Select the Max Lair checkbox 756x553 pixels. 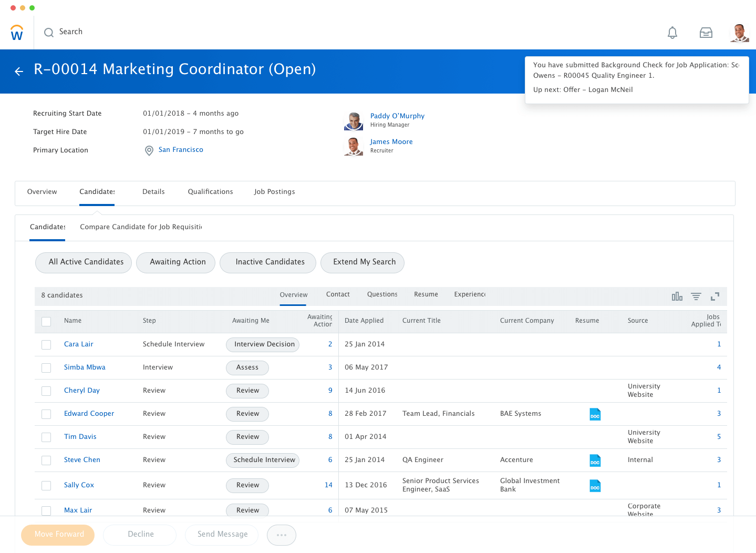(x=46, y=511)
